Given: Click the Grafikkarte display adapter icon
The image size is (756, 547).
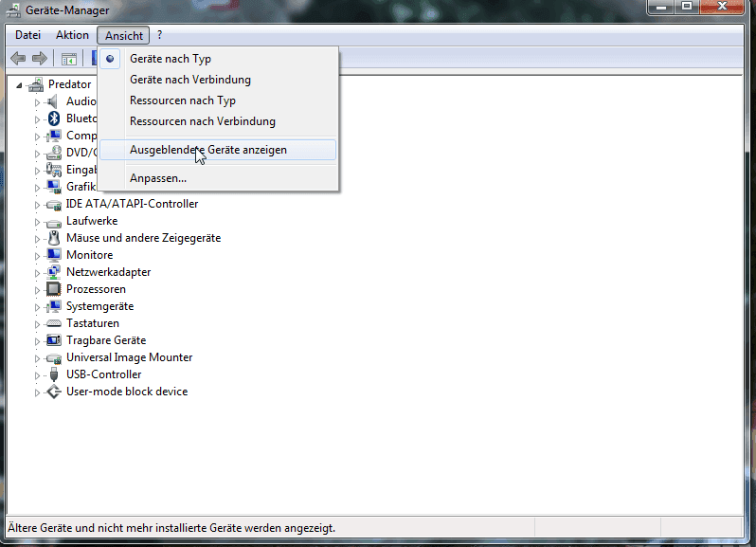Looking at the screenshot, I should pyautogui.click(x=53, y=187).
